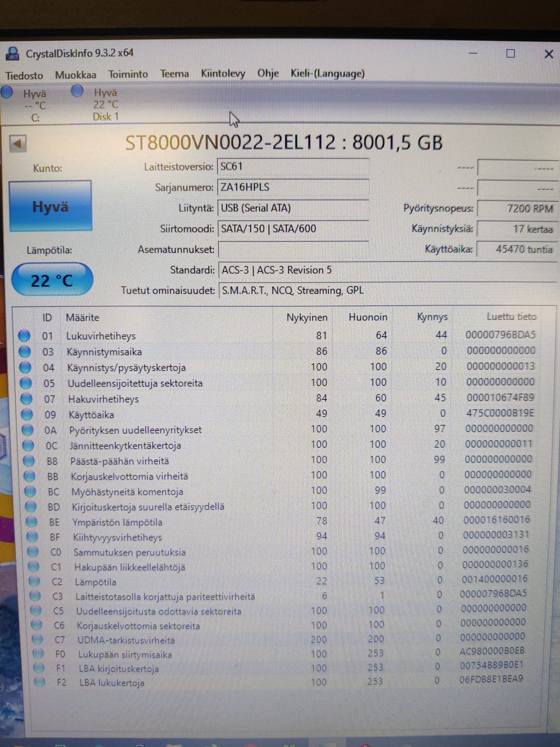Click the status dot for Sammutuksen peruutuksia
560x747 pixels.
[x=33, y=552]
